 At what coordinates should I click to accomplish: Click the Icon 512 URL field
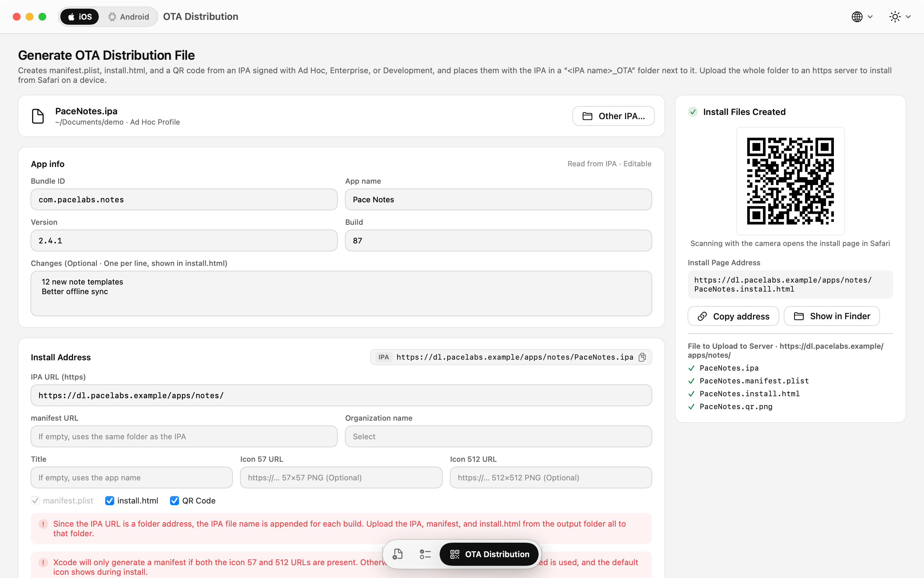[x=551, y=477]
